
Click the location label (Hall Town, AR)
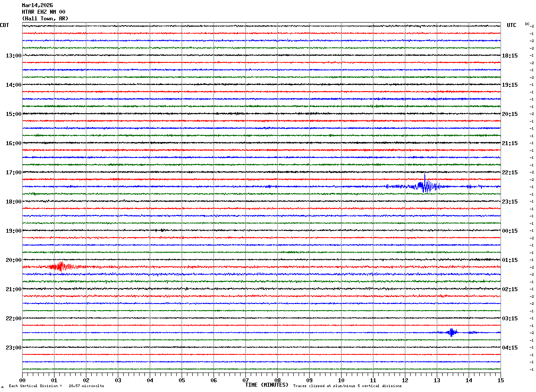[45, 19]
